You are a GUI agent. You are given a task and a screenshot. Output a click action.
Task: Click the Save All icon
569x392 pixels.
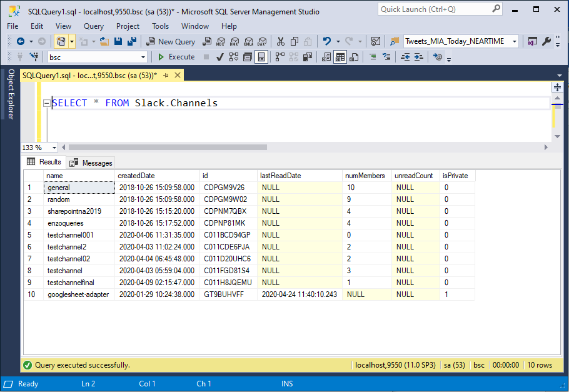click(x=131, y=41)
